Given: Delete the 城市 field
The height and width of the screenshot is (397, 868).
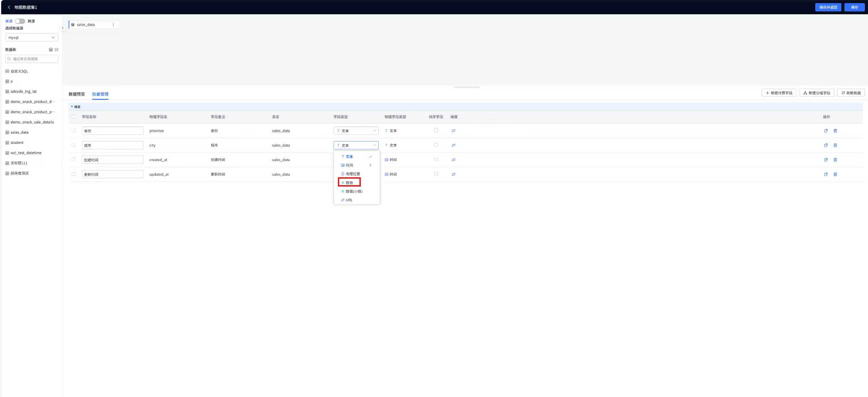Looking at the screenshot, I should click(x=835, y=145).
